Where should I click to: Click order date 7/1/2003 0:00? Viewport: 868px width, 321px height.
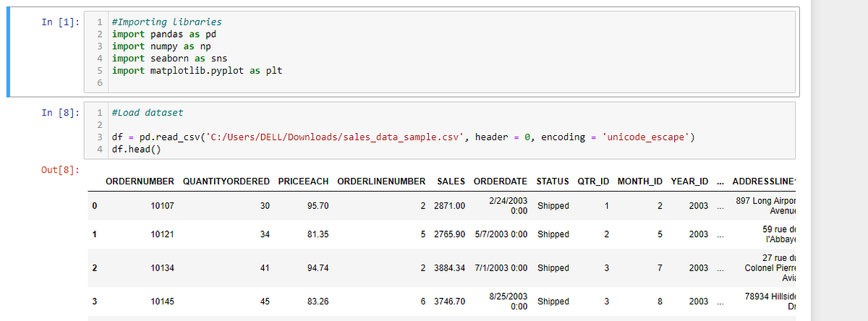pyautogui.click(x=502, y=268)
